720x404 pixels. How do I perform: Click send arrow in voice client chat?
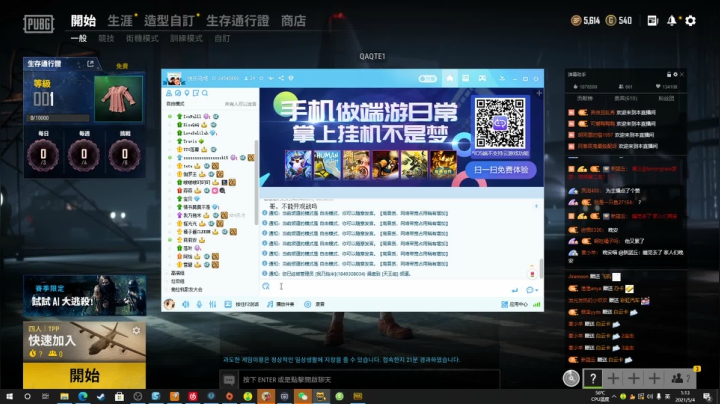click(x=515, y=290)
